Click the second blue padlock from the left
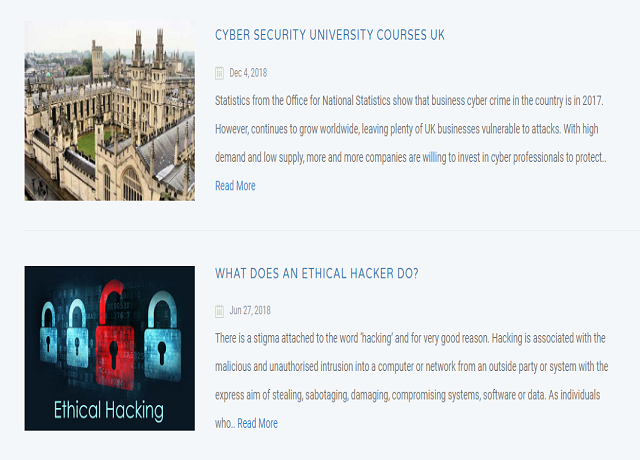 [77, 334]
